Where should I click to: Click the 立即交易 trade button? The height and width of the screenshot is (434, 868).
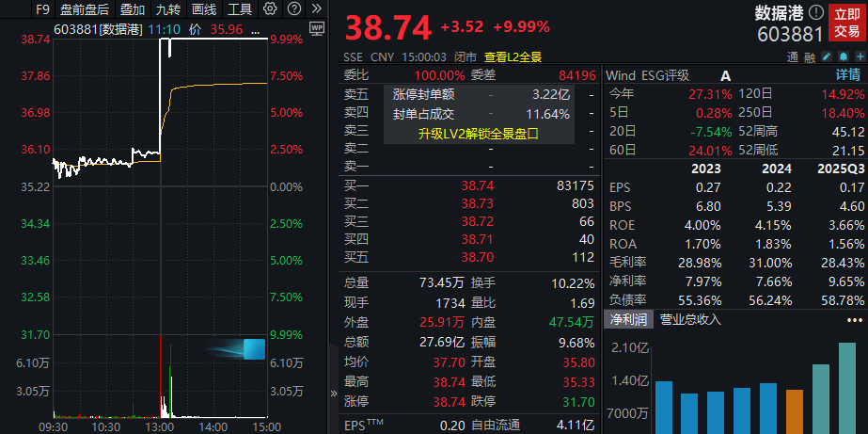click(x=846, y=23)
